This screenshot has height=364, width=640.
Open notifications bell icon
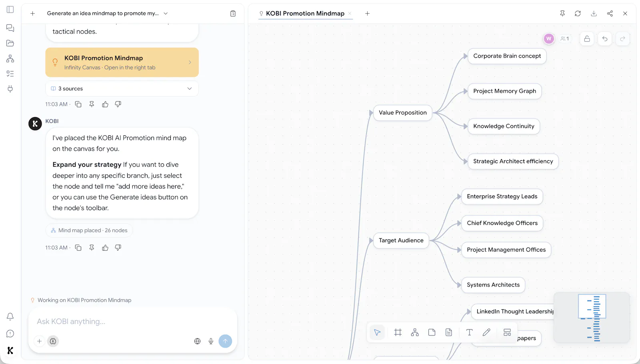tap(10, 316)
